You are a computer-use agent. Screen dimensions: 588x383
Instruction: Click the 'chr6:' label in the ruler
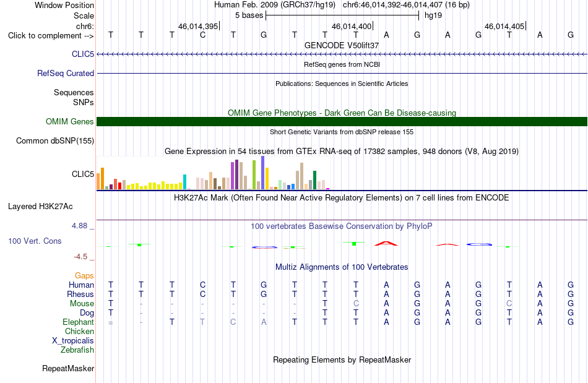click(85, 26)
